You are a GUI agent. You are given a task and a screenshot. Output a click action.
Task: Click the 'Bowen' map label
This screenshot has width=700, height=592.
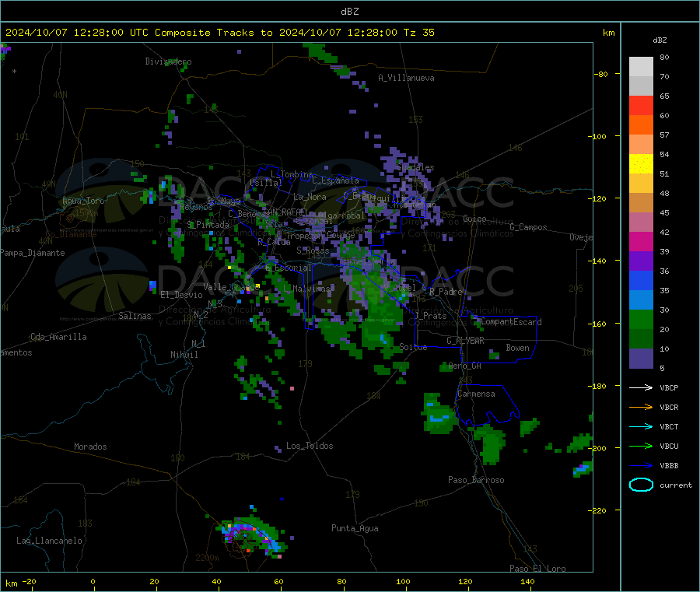(x=517, y=348)
